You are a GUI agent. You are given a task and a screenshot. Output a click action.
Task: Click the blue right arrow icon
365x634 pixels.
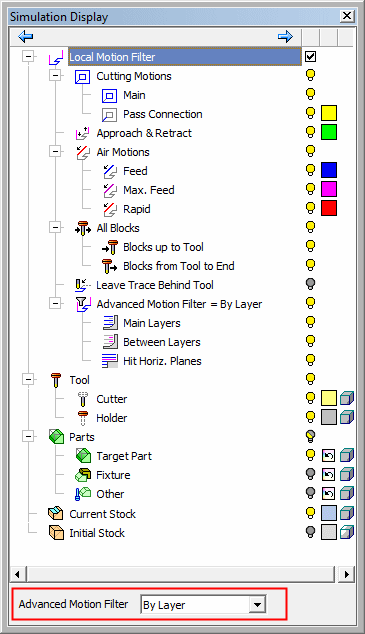click(x=285, y=37)
